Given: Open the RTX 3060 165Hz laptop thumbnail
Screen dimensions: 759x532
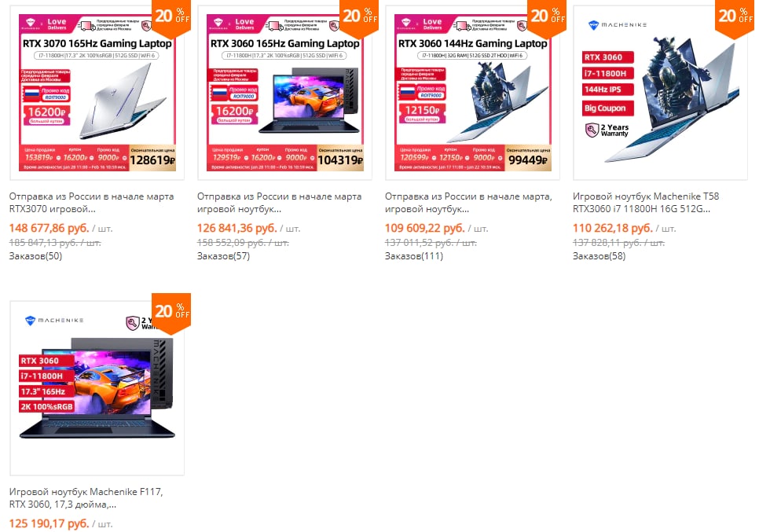Looking at the screenshot, I should (284, 93).
